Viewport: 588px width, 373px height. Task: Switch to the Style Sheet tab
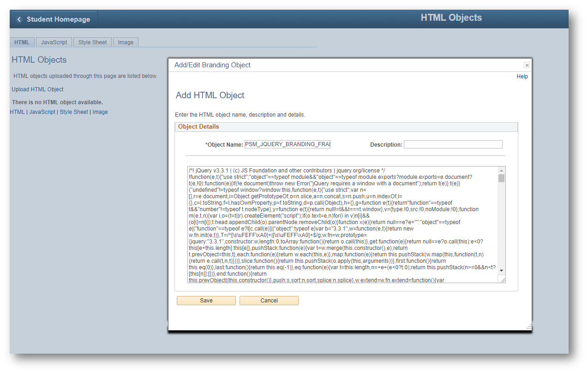[x=92, y=42]
